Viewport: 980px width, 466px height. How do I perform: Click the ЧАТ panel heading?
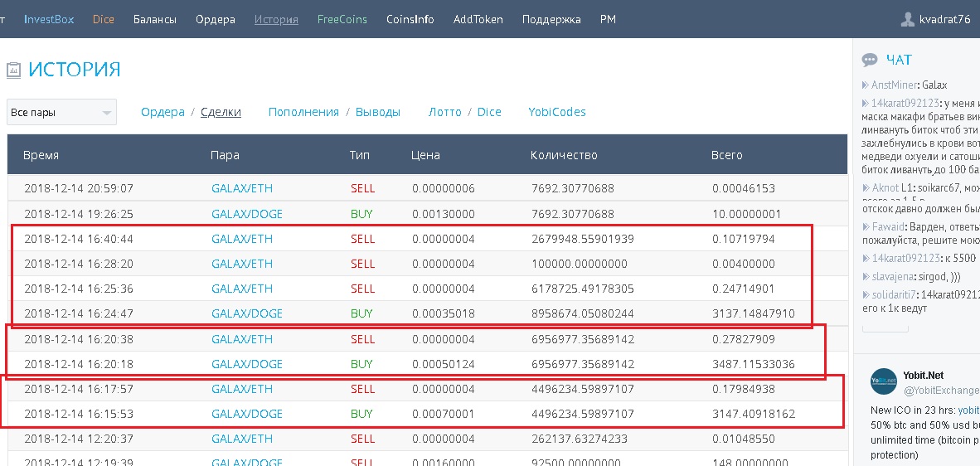coord(899,60)
